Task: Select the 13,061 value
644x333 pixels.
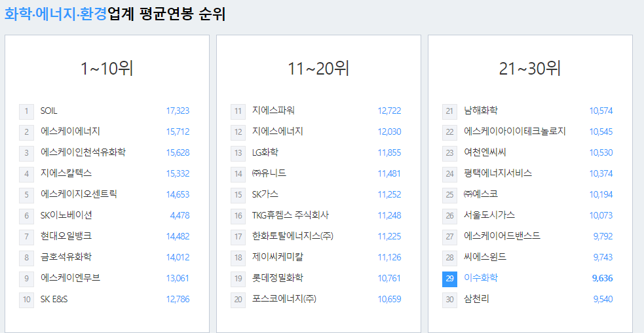Action: [x=178, y=278]
